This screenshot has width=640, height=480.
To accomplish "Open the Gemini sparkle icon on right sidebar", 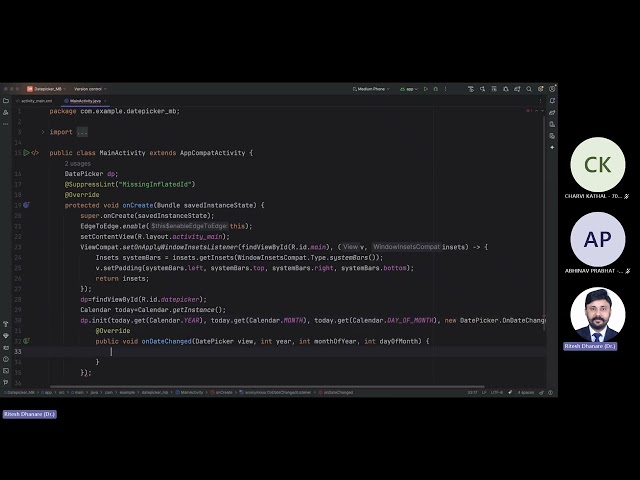I will (x=552, y=147).
